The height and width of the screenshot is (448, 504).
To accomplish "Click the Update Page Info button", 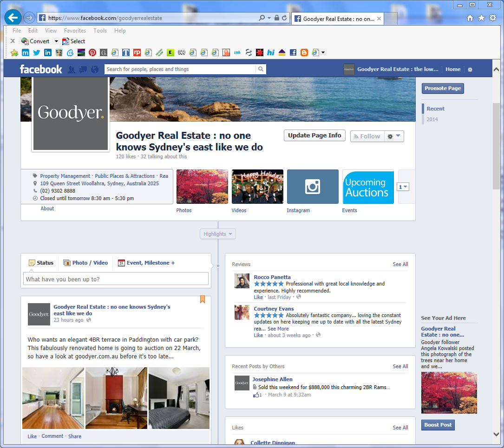I will click(314, 136).
